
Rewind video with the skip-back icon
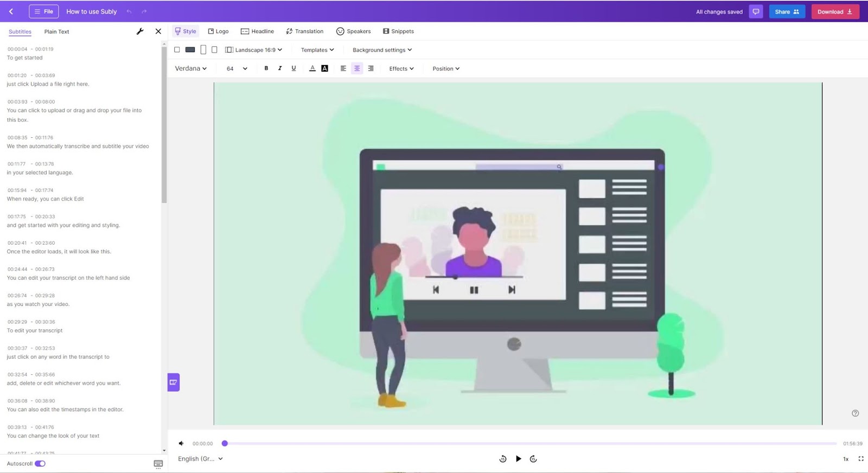(x=502, y=459)
